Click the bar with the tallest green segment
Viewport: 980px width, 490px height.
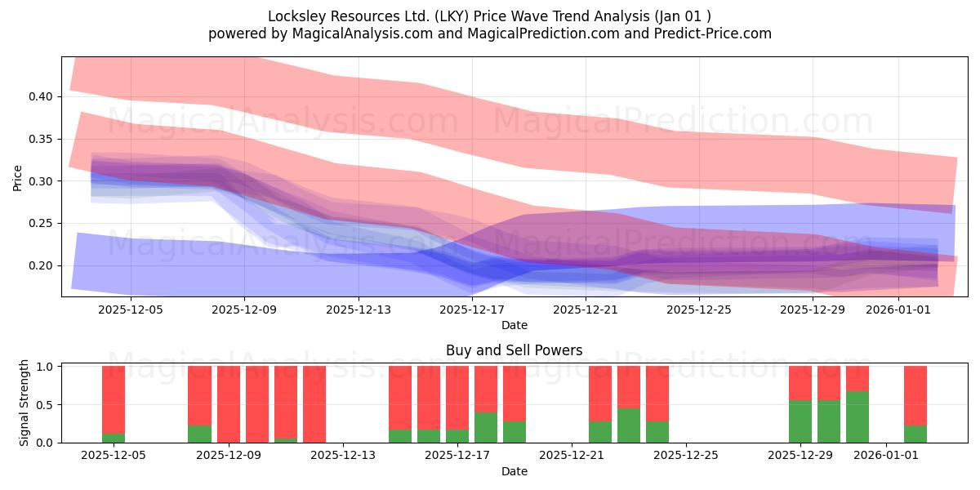click(x=857, y=404)
